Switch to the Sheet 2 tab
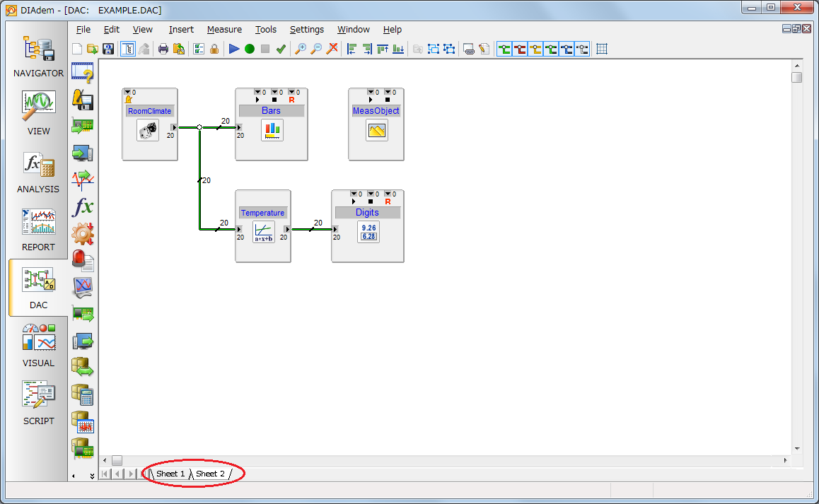 (210, 474)
